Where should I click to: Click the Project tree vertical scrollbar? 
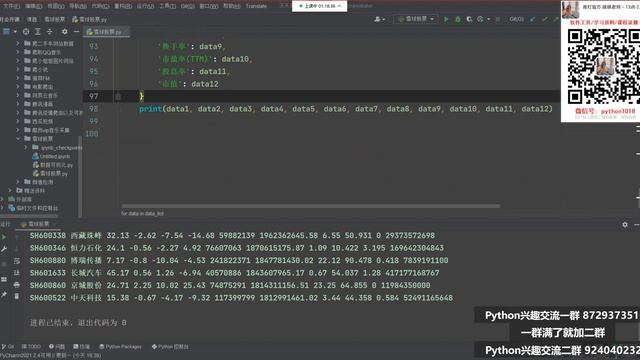tap(80, 176)
